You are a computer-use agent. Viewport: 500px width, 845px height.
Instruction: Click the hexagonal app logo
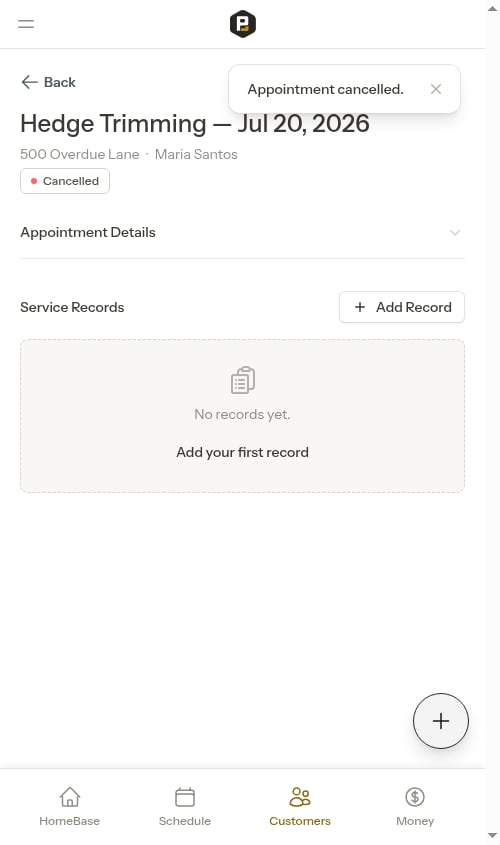coord(242,24)
